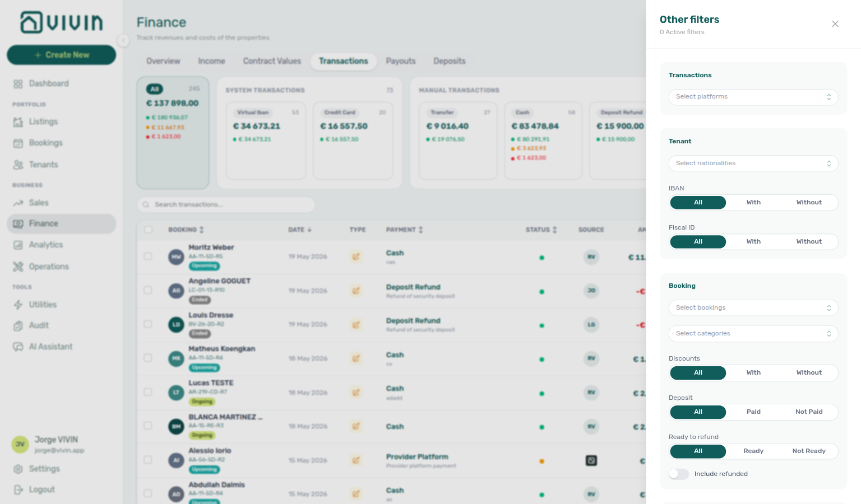Screen dimensions: 861x504
Task: Select Ready under Ready to refund
Action: (753, 451)
